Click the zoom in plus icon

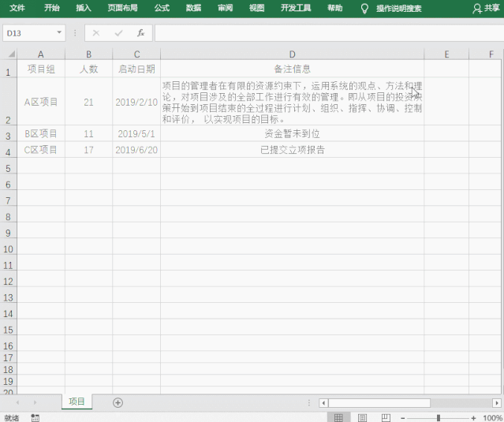coord(473,417)
